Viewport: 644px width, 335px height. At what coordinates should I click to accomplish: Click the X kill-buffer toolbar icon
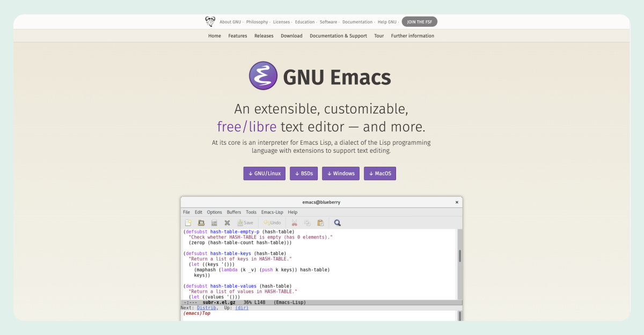pos(227,223)
